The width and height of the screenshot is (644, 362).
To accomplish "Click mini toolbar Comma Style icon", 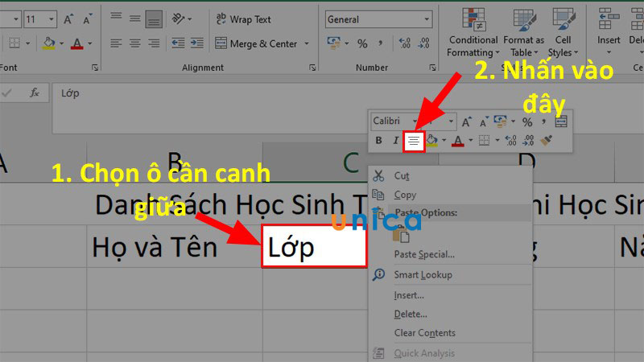I will point(544,121).
